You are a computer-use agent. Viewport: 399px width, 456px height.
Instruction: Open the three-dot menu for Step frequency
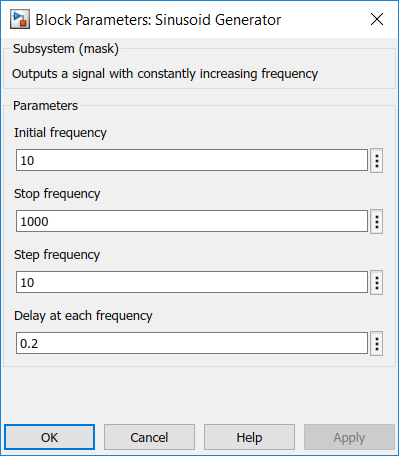point(377,283)
